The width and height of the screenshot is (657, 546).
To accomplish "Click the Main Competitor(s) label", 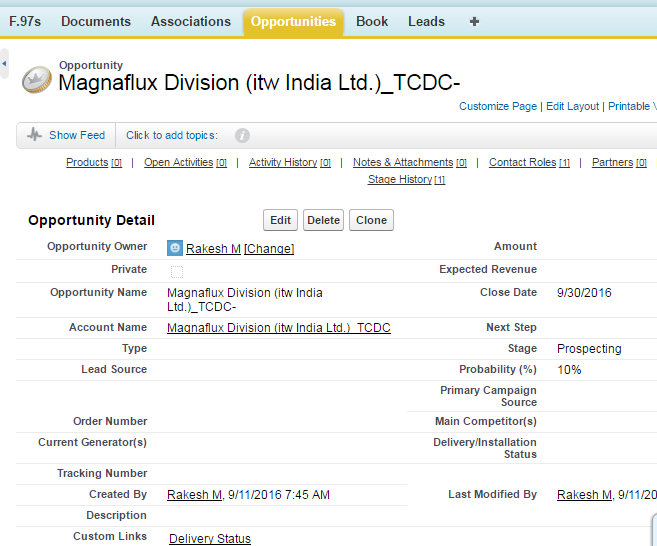I will 486,421.
